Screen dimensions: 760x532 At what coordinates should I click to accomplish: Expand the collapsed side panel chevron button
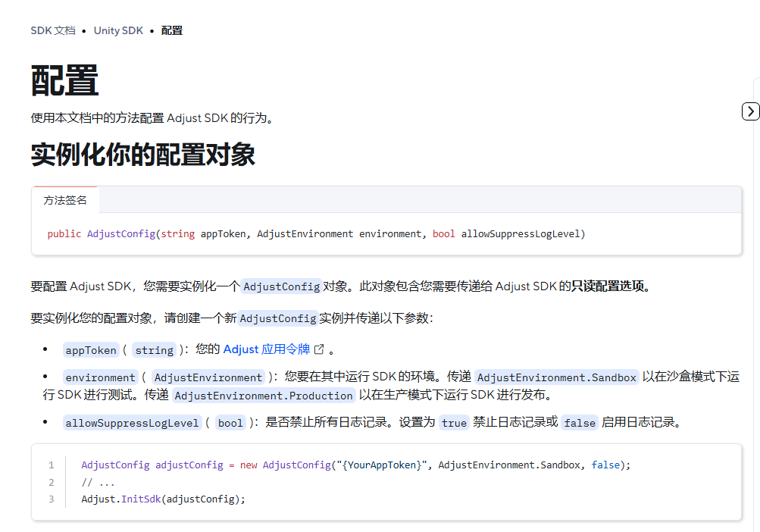click(750, 111)
